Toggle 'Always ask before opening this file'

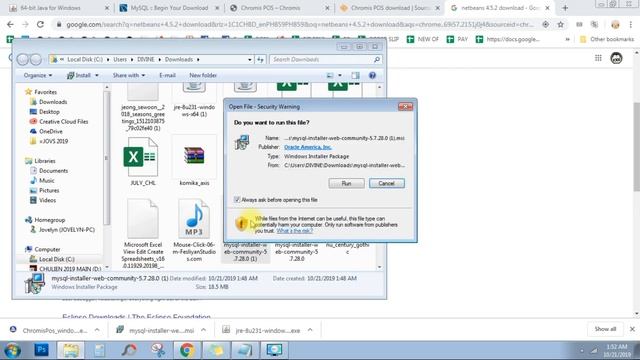point(237,200)
